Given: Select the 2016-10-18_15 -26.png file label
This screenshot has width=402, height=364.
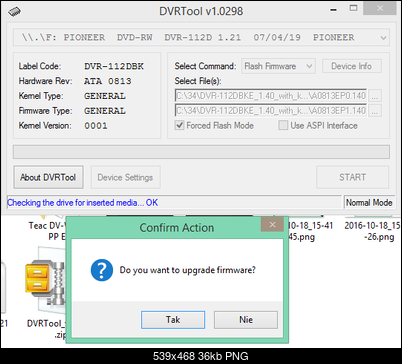Looking at the screenshot, I should click(373, 231).
